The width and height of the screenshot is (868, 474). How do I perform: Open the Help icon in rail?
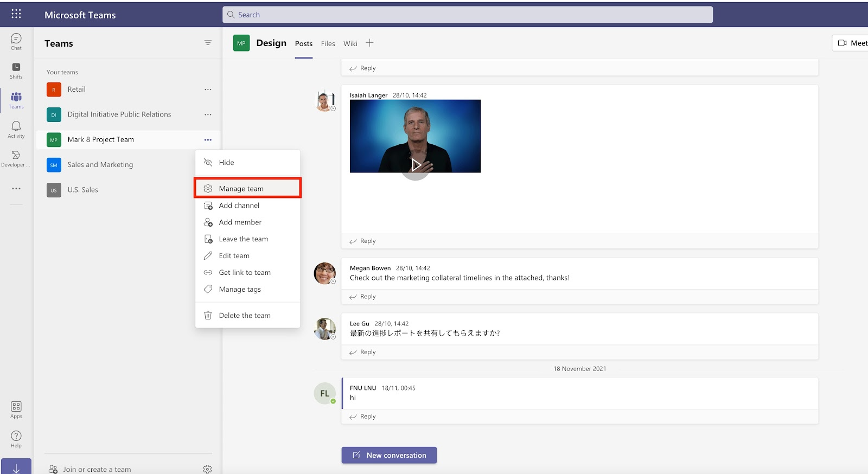click(16, 439)
